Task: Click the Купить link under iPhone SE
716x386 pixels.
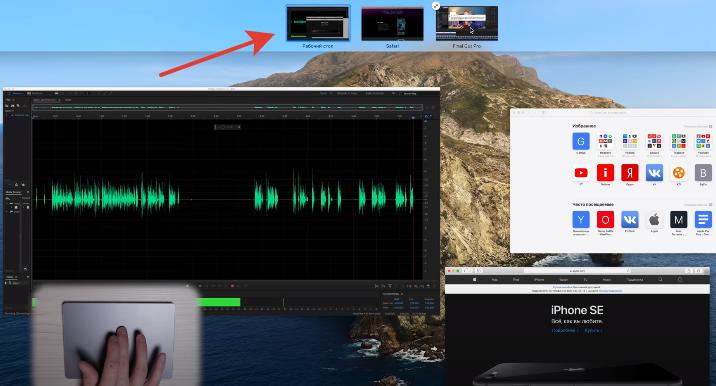Action: [592, 330]
